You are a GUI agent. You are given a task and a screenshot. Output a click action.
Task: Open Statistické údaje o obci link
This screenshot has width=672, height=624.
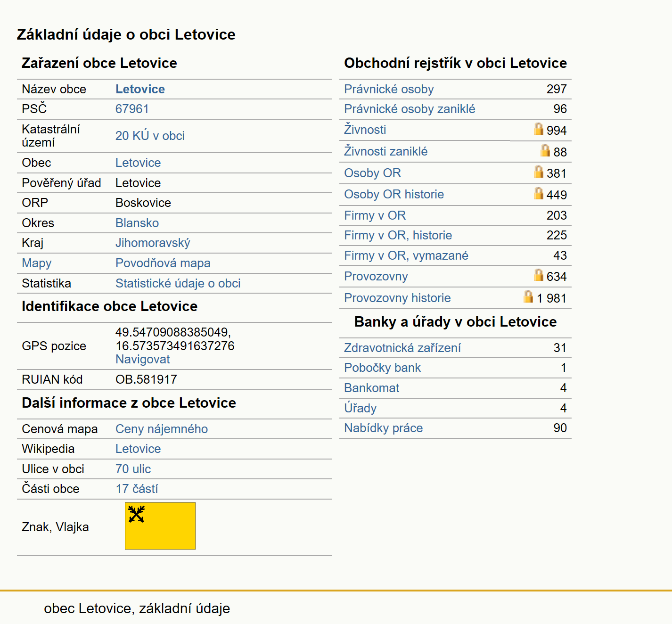(x=178, y=283)
